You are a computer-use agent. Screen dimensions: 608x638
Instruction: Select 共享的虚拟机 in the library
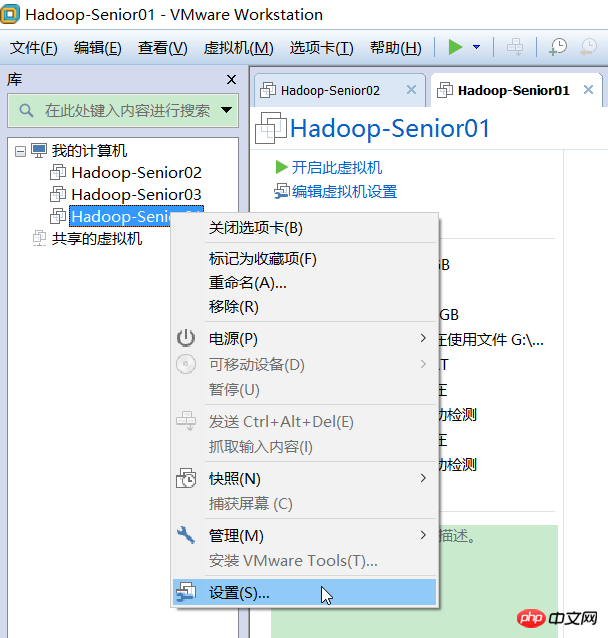tap(97, 239)
